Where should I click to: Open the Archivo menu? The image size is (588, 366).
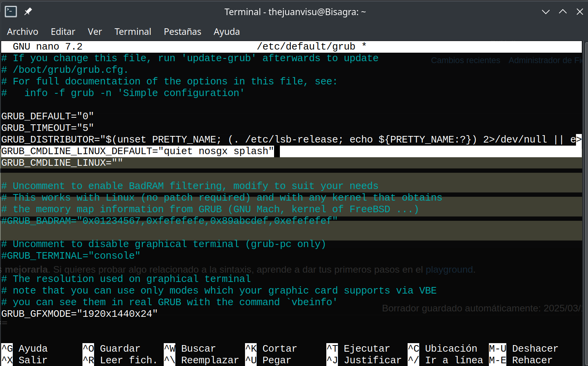(x=22, y=32)
